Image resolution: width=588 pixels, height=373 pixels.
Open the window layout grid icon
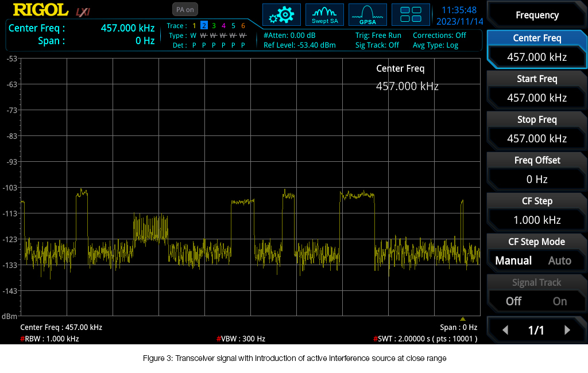click(x=411, y=14)
